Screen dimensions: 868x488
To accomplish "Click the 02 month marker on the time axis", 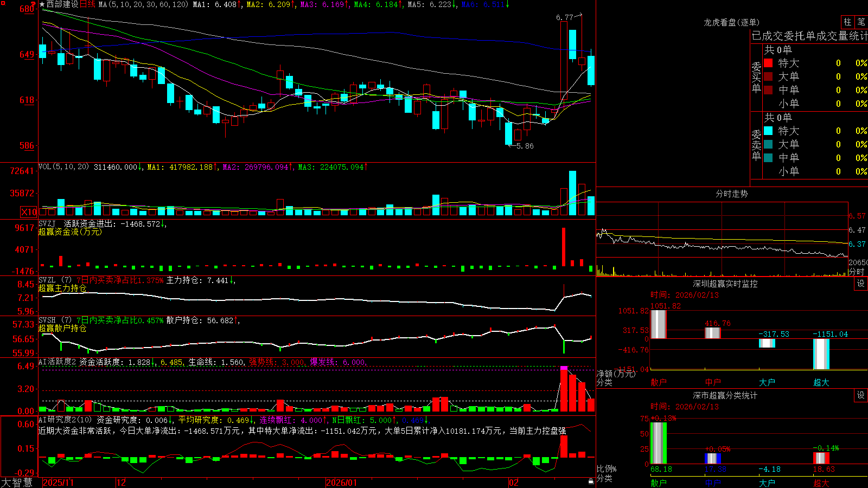I will pyautogui.click(x=514, y=483).
